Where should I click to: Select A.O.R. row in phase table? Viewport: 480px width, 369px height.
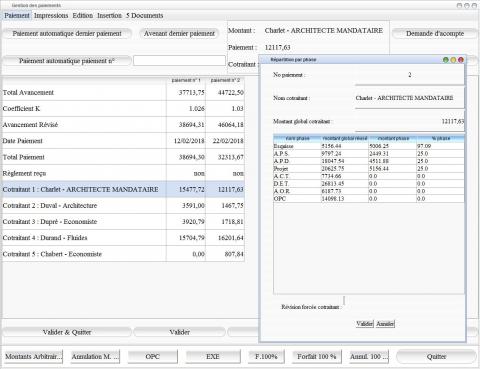click(369, 191)
